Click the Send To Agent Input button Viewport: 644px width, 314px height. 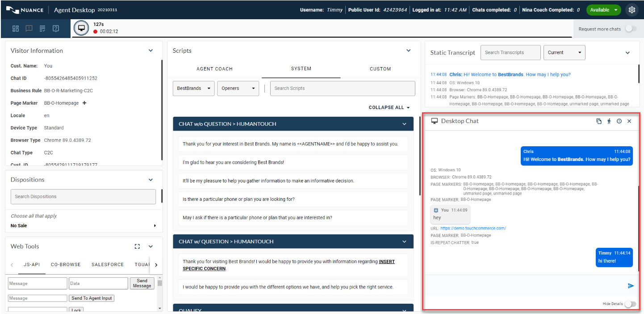point(92,298)
